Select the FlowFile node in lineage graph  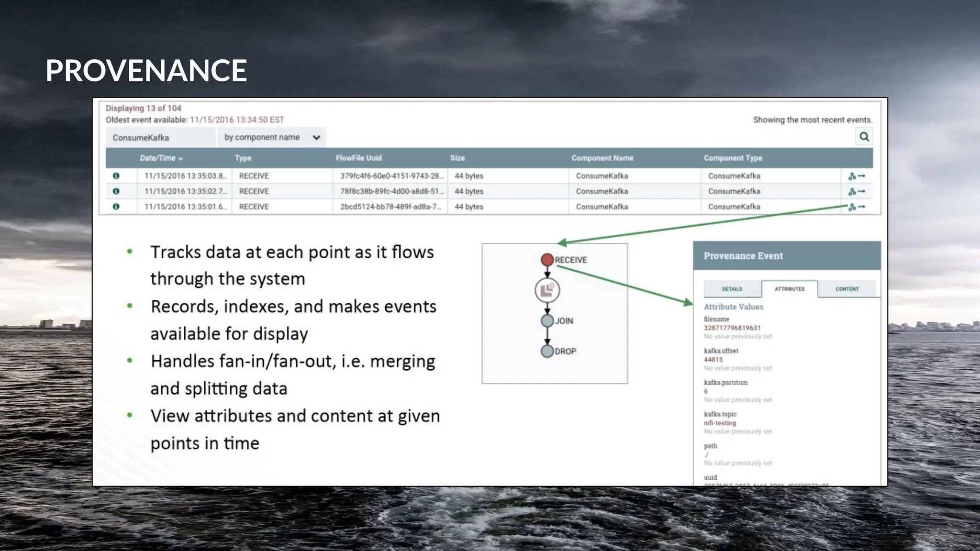547,290
